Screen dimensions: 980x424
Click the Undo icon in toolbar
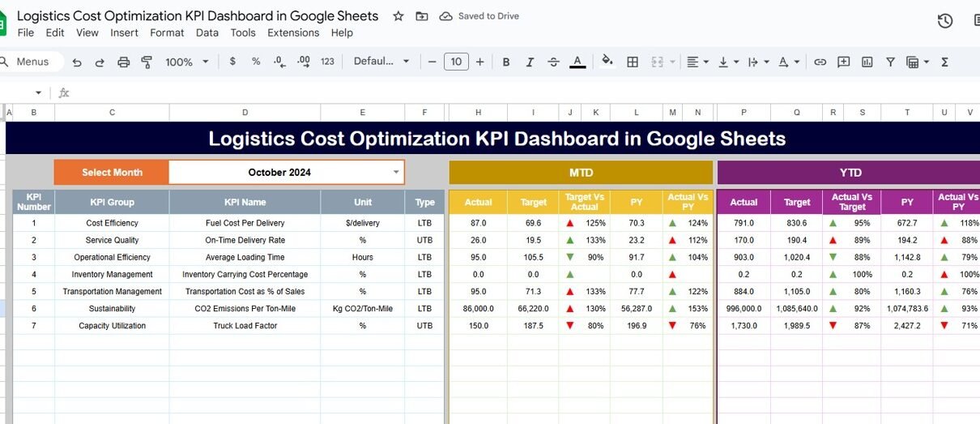click(x=77, y=62)
